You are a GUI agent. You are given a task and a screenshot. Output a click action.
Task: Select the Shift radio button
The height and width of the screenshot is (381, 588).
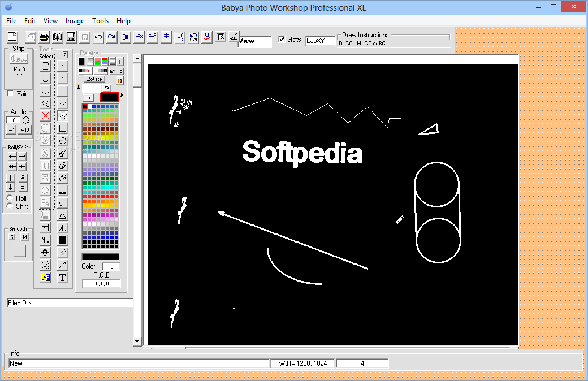coord(10,206)
